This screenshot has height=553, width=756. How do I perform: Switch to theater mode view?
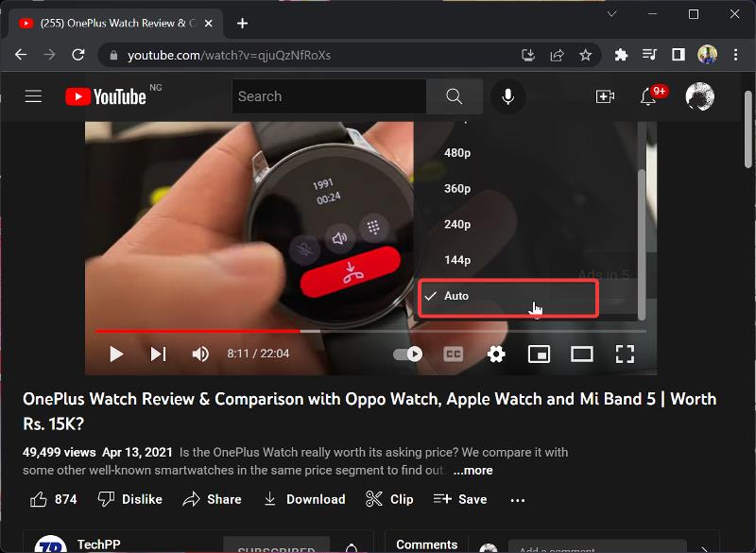click(x=581, y=354)
